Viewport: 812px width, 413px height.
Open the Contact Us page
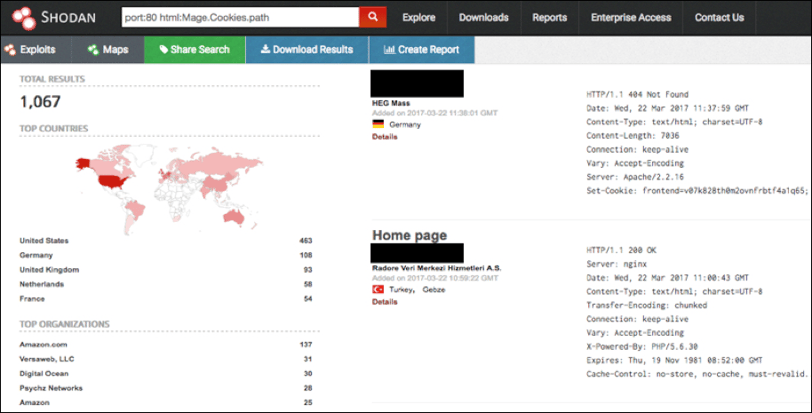[719, 17]
